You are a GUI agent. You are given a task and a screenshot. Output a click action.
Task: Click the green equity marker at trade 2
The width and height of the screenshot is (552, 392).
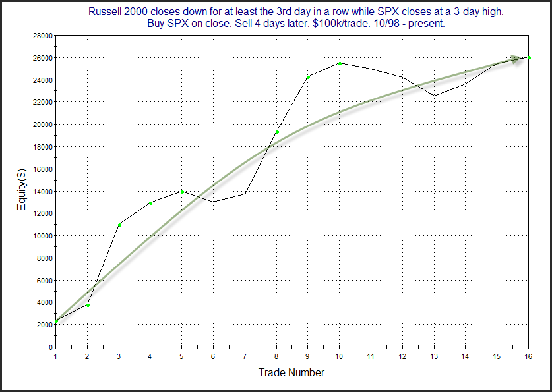point(88,305)
